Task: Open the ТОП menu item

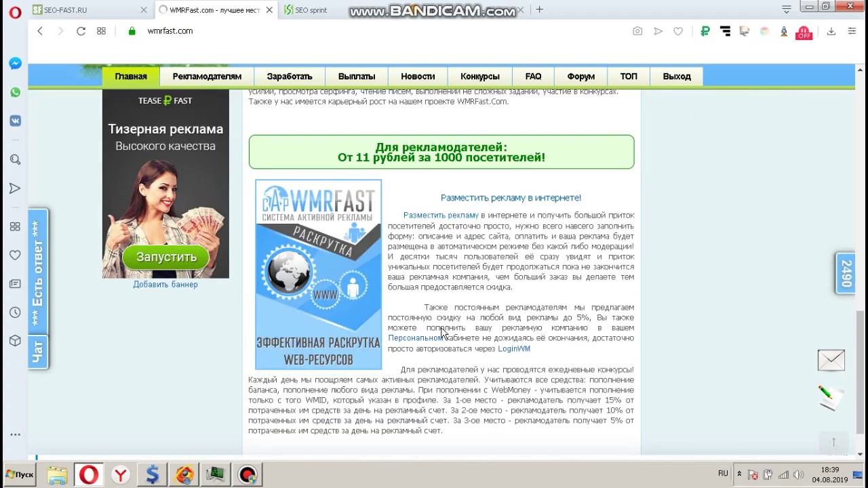Action: pos(629,77)
